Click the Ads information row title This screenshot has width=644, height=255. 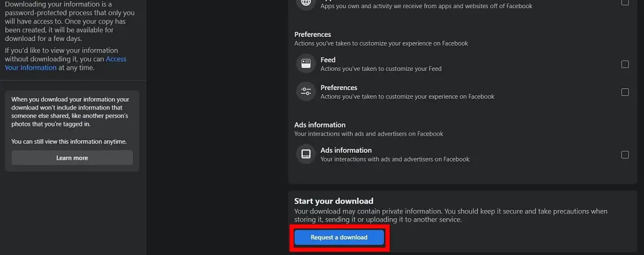pos(346,150)
